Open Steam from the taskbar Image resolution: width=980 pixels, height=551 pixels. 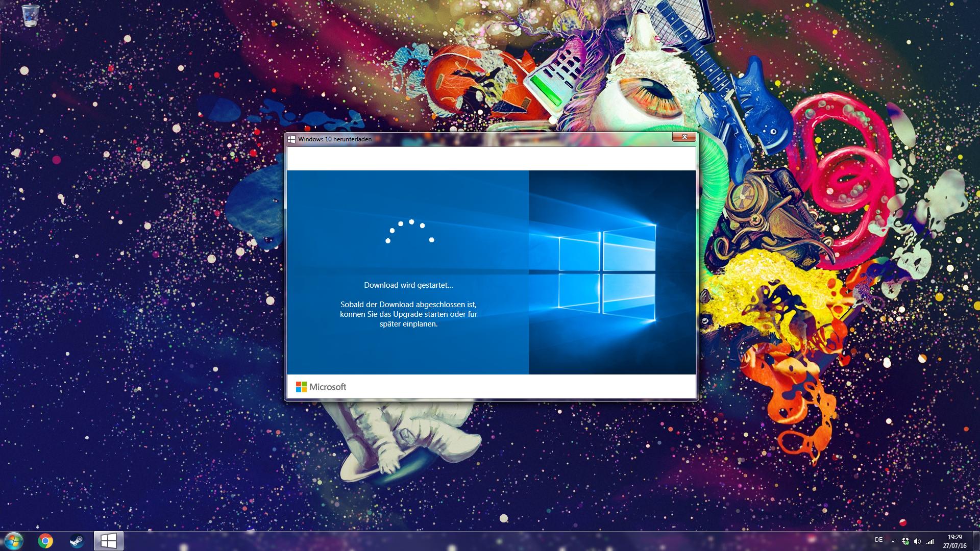point(77,541)
